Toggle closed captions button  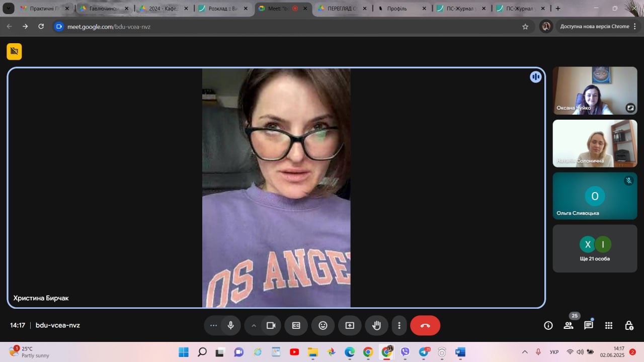(296, 325)
